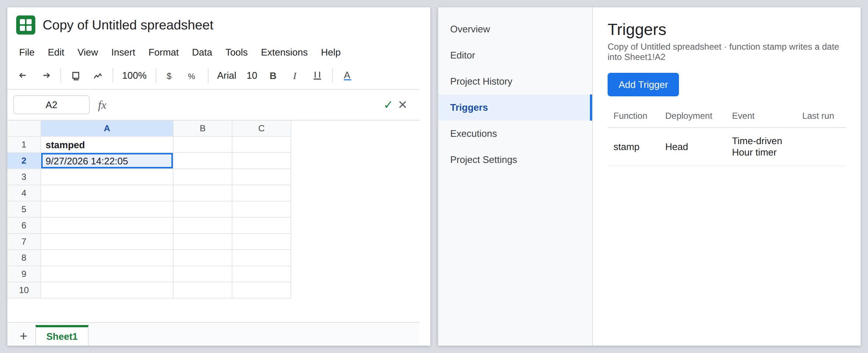
Task: Open the Insert menu
Action: (123, 52)
